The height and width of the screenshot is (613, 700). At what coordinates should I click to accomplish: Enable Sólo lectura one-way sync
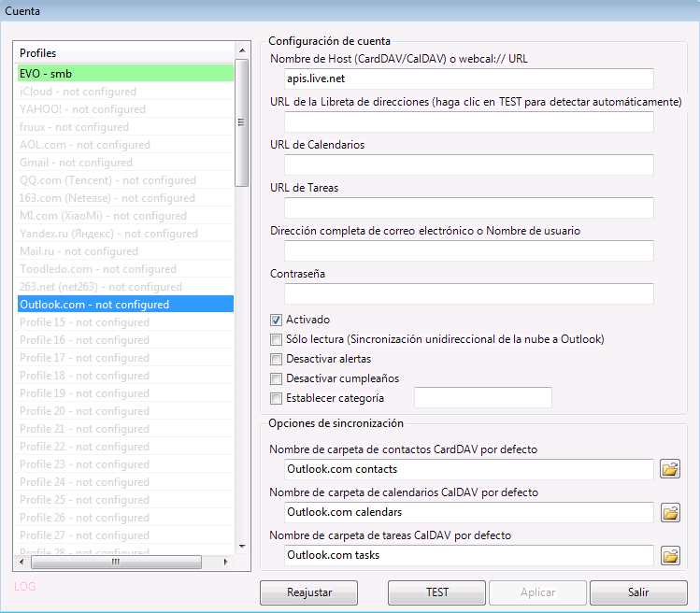click(x=276, y=339)
